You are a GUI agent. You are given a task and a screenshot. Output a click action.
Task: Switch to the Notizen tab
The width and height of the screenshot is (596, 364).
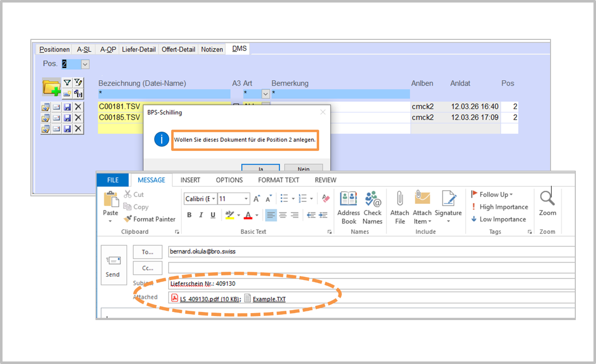(212, 49)
